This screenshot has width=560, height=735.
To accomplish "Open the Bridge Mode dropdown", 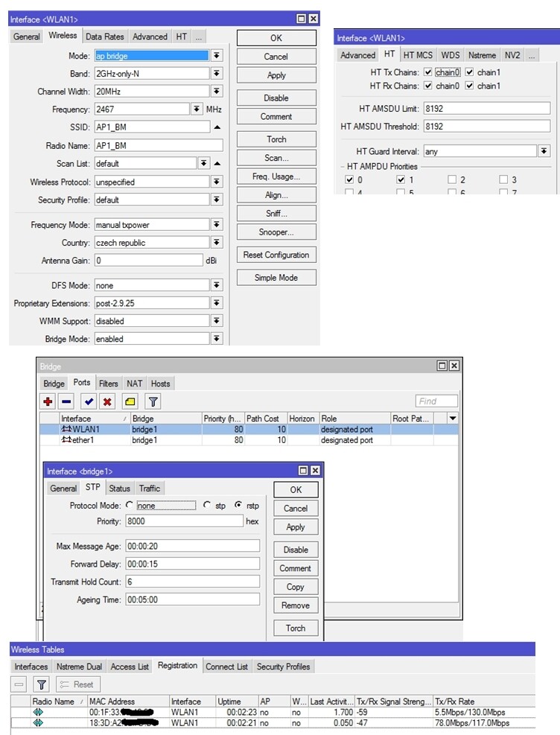I will (x=217, y=338).
